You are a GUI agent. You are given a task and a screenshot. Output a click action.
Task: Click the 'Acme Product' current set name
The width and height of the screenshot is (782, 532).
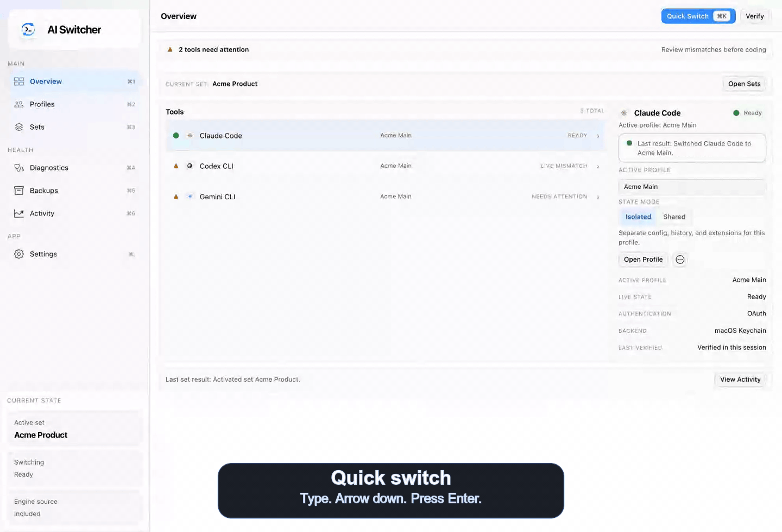[x=235, y=84]
